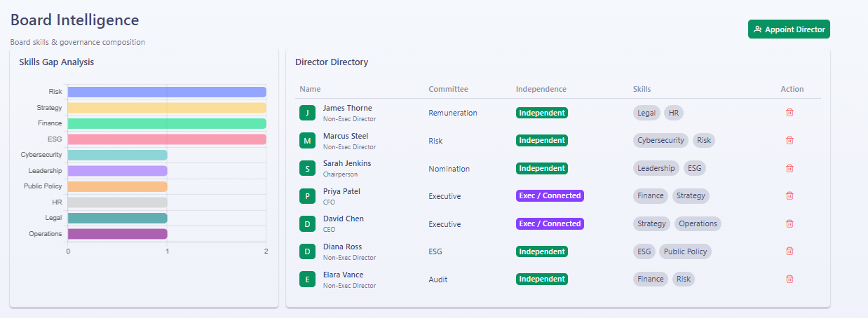Image resolution: width=868 pixels, height=318 pixels.
Task: Select the name Sarah Jenkins
Action: (347, 163)
